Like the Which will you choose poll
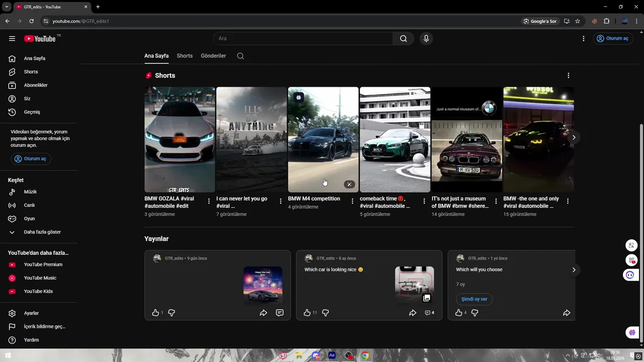This screenshot has width=644, height=362. click(x=458, y=313)
